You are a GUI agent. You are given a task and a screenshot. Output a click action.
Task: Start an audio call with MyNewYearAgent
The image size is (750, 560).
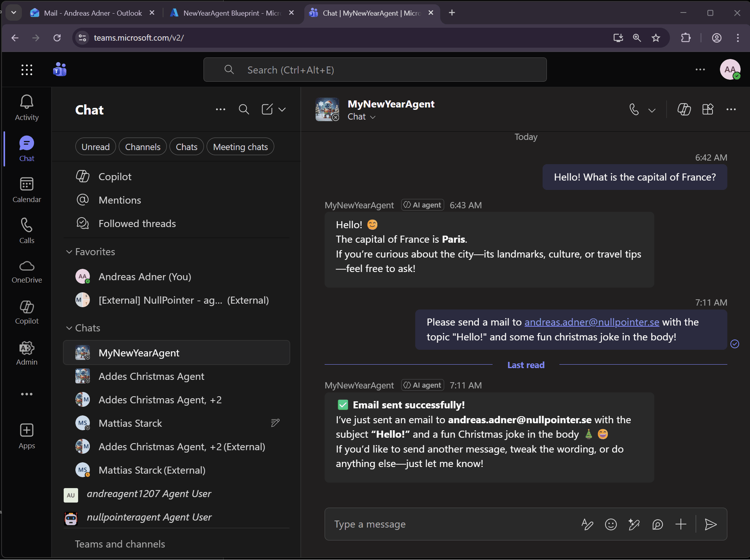coord(634,110)
